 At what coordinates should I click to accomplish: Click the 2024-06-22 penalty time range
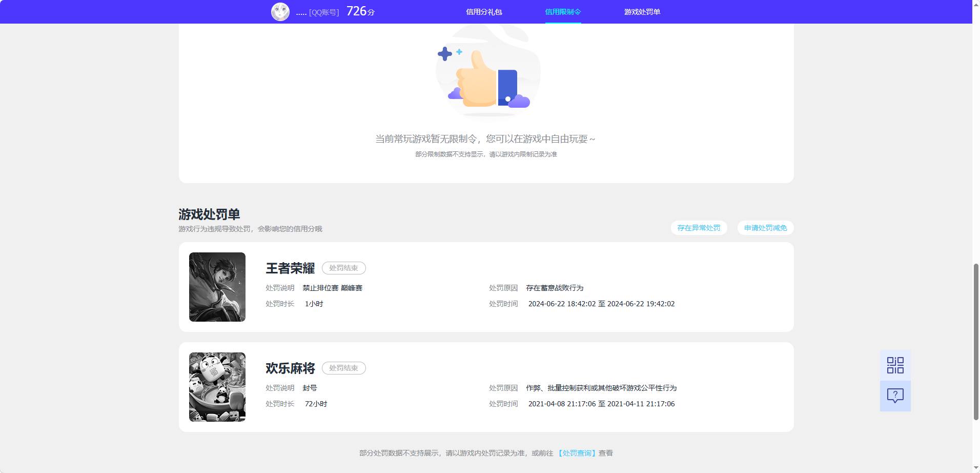(601, 304)
